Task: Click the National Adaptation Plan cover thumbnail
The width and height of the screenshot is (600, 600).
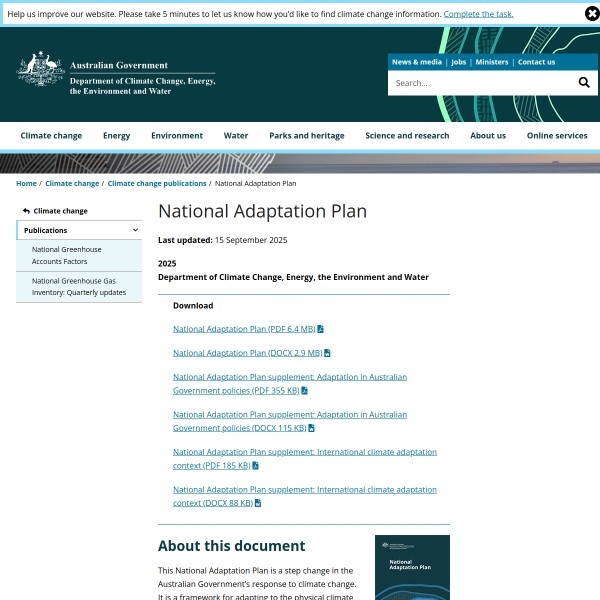Action: click(412, 567)
